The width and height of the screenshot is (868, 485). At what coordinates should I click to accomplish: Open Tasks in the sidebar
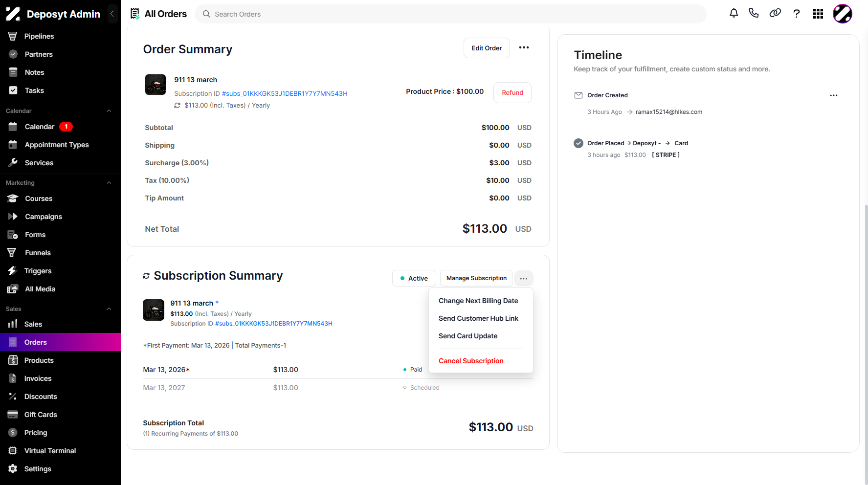(34, 90)
